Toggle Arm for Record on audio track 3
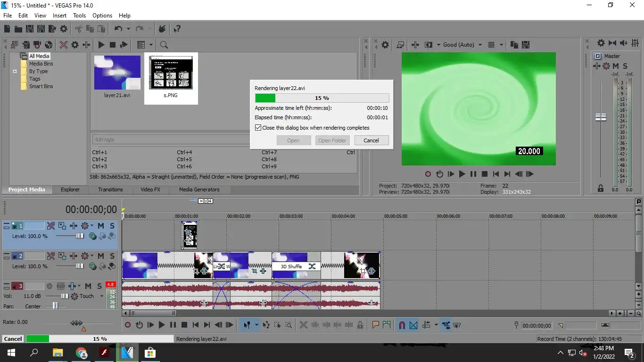This screenshot has height=362, width=644. [49, 286]
